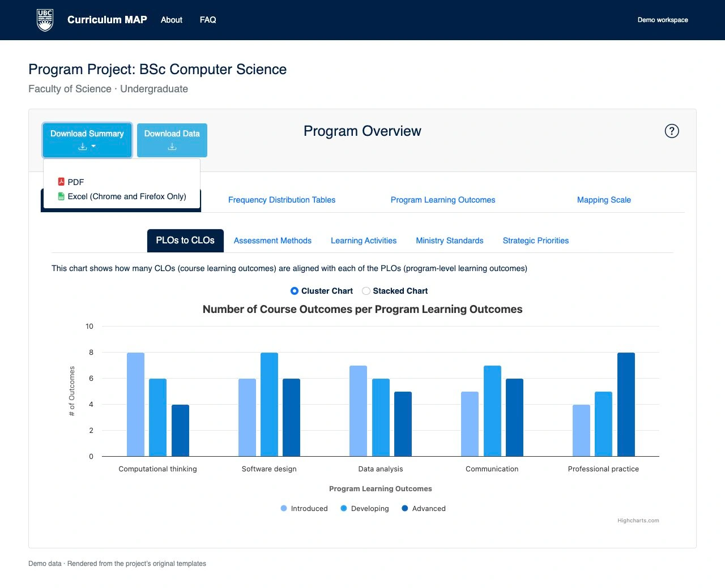The height and width of the screenshot is (588, 725).
Task: Choose Excel (Chrome and Firefox Only) option
Action: 122,196
